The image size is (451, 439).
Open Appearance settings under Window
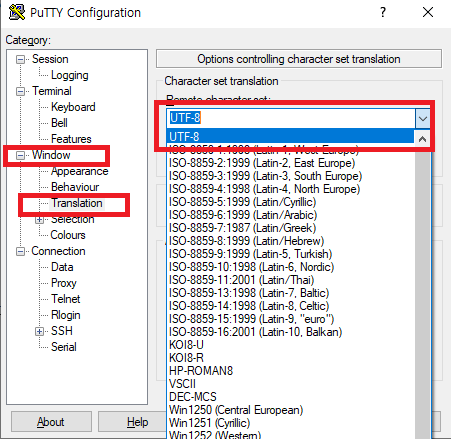(79, 171)
